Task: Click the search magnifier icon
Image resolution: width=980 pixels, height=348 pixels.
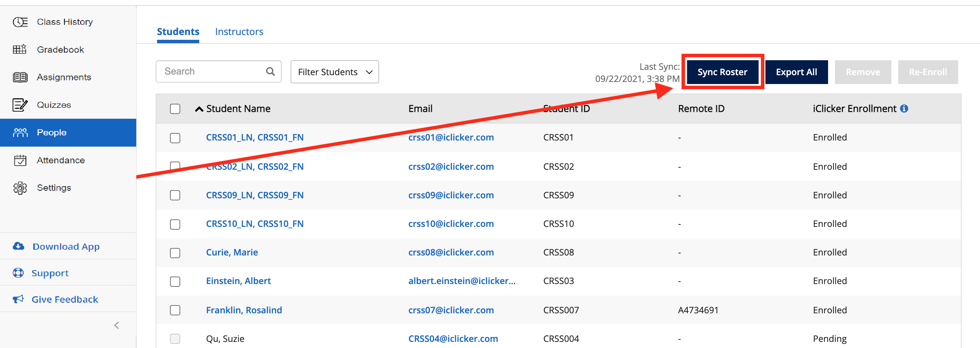Action: [270, 71]
